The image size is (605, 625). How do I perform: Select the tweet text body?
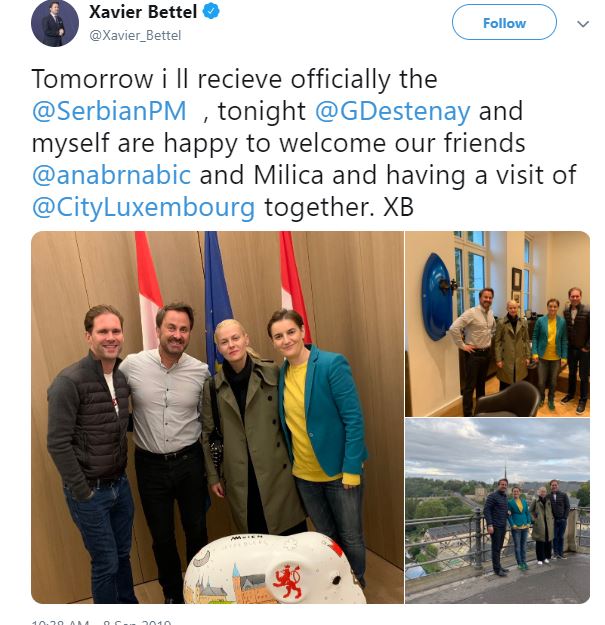304,143
